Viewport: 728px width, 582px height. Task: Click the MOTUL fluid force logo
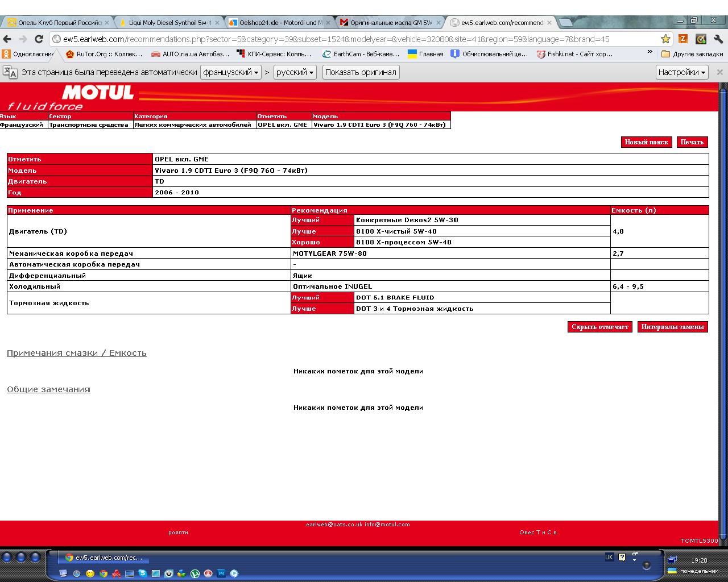(x=71, y=97)
